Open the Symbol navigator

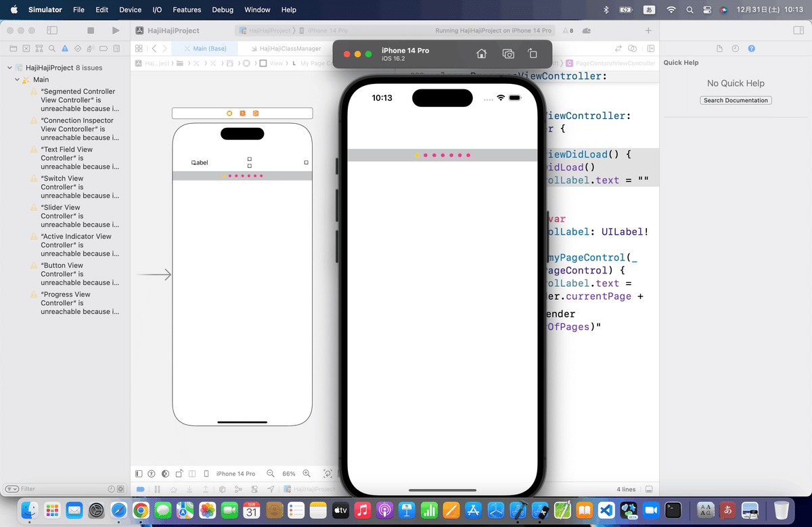tap(39, 49)
